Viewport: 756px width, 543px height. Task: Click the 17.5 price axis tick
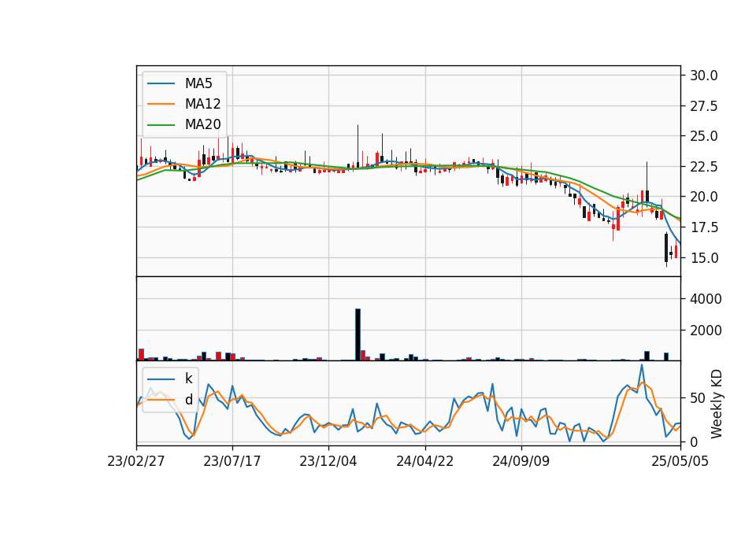click(x=704, y=227)
